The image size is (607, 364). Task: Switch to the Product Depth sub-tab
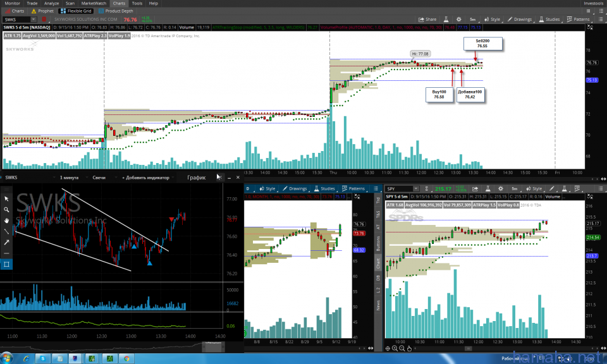[x=116, y=11]
